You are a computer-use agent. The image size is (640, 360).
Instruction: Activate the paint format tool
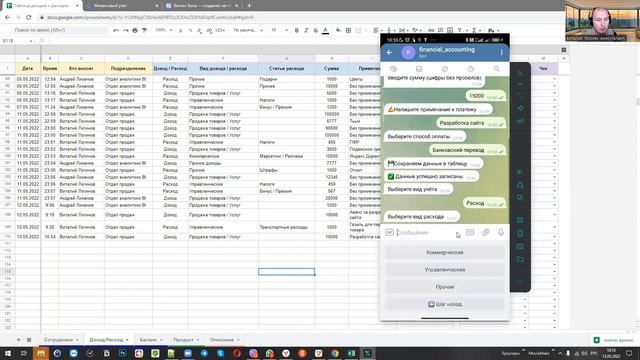tap(144, 30)
